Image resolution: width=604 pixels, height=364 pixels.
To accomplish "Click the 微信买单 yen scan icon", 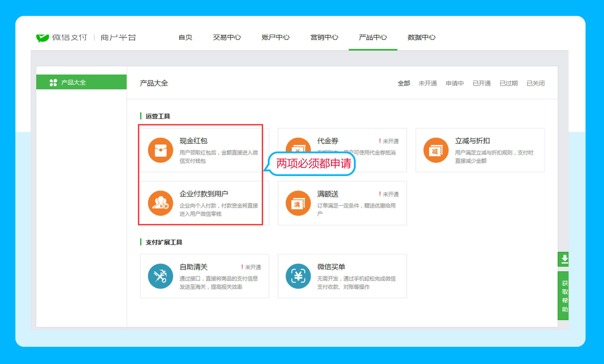I will pos(298,276).
